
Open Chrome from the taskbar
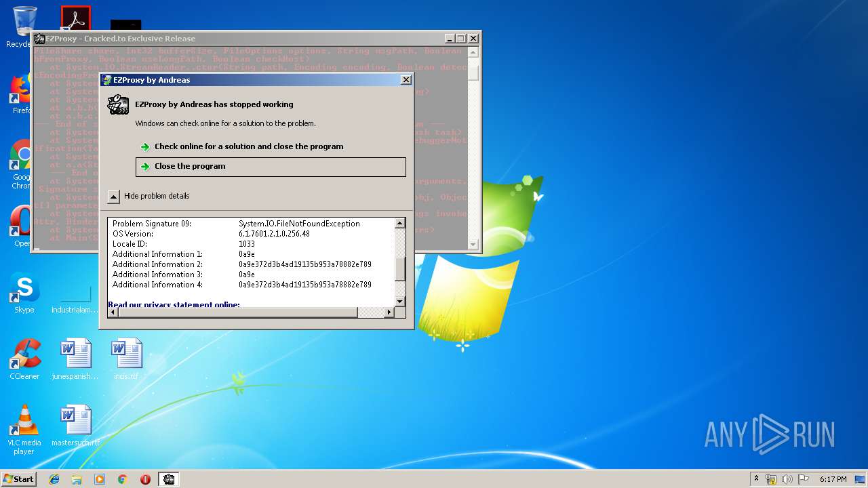coord(123,479)
